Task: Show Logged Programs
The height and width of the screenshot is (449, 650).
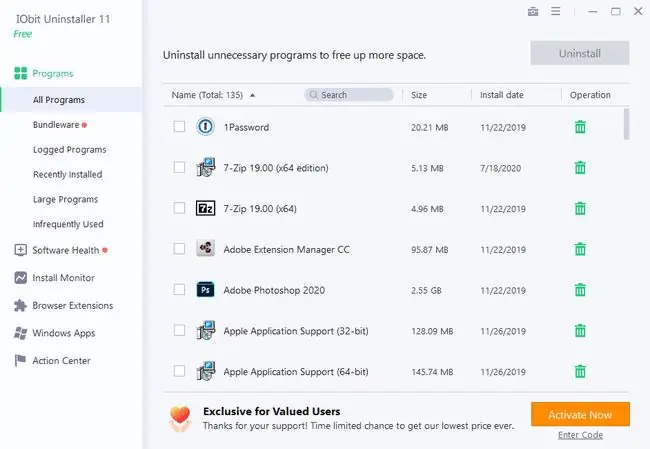Action: [x=70, y=150]
